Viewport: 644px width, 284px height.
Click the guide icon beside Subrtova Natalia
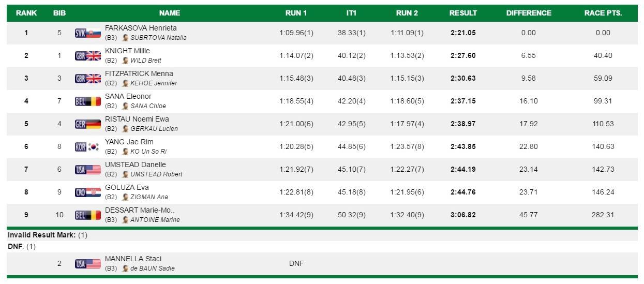tap(125, 38)
